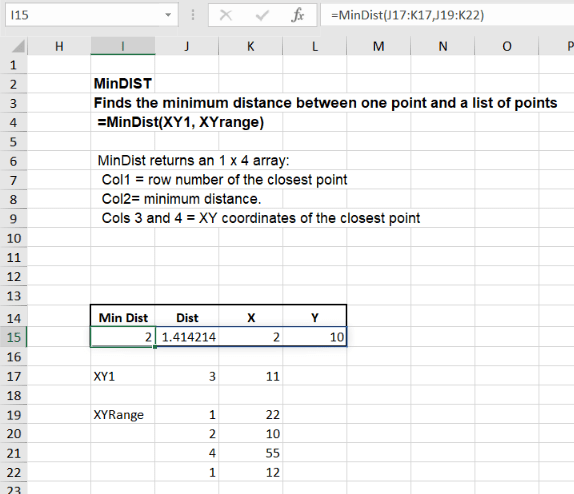
Task: Click the 'Y' header cell in row 14
Action: pyautogui.click(x=314, y=317)
